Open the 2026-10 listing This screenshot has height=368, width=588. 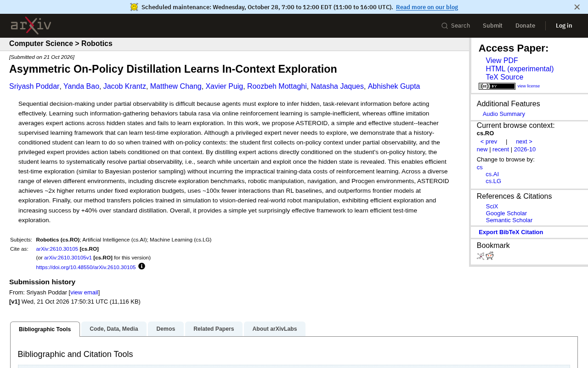[525, 149]
